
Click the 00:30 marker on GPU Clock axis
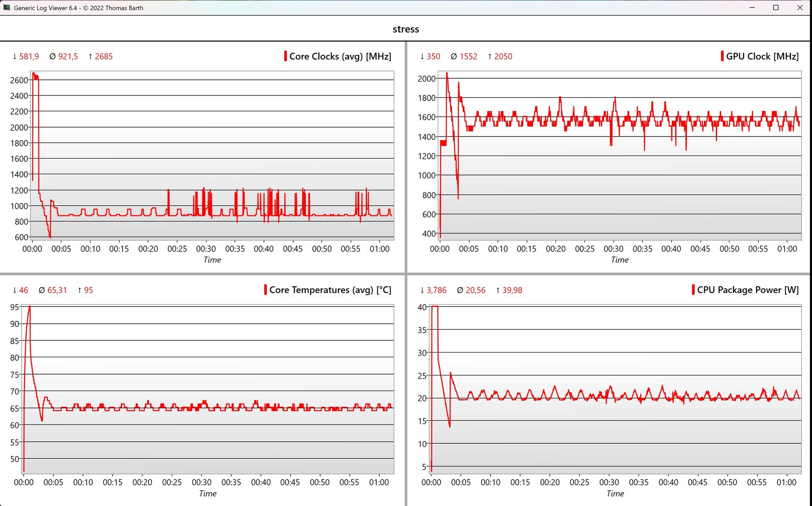tap(613, 249)
